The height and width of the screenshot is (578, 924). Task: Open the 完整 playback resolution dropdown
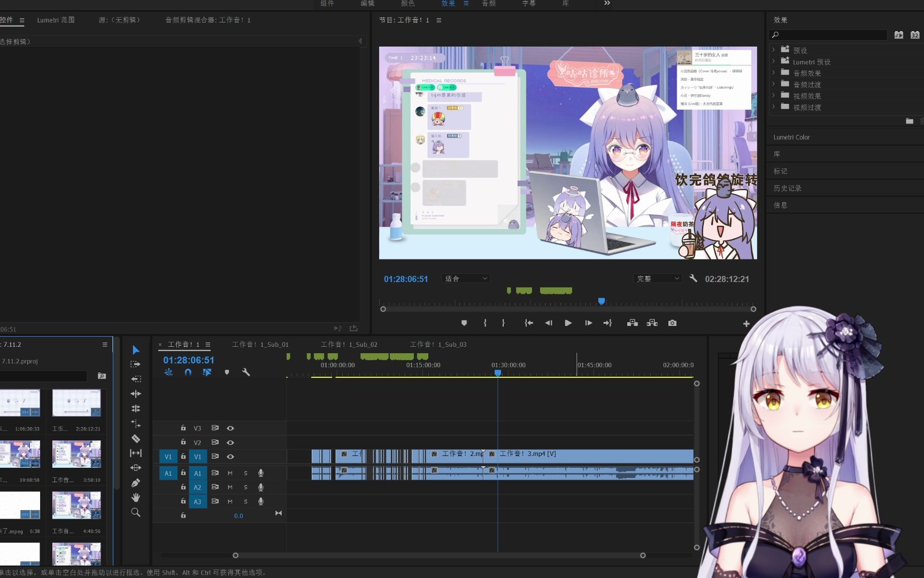coord(658,278)
